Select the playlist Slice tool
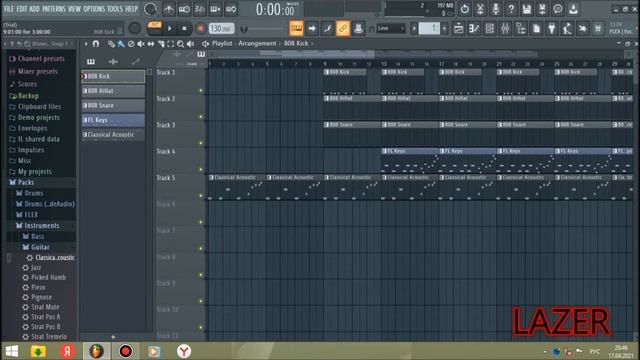 click(161, 44)
